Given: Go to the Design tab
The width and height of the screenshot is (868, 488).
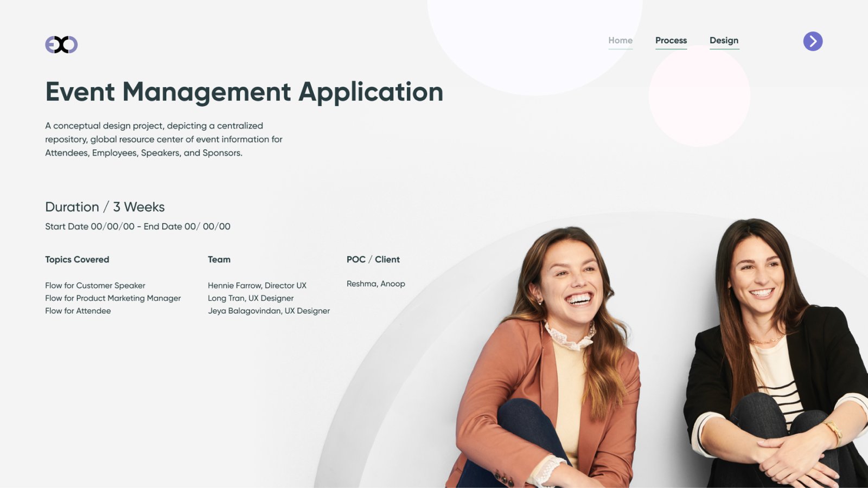Looking at the screenshot, I should (x=724, y=41).
